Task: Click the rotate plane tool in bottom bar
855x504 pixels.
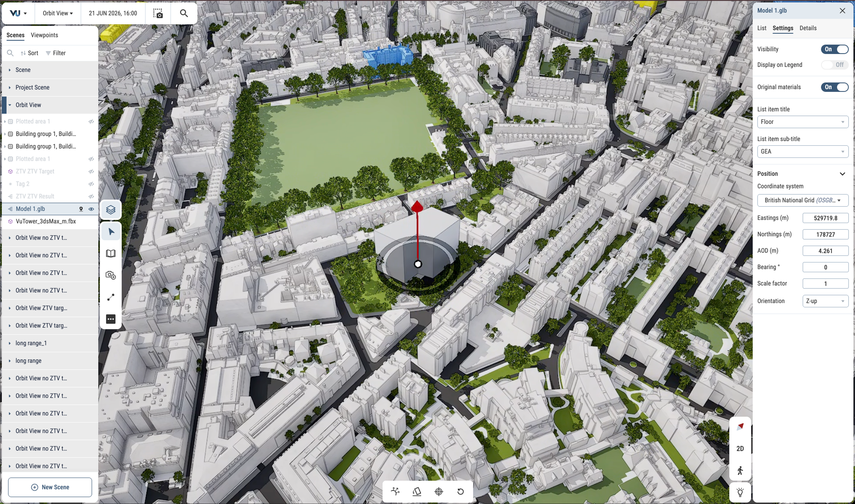Action: (x=417, y=492)
